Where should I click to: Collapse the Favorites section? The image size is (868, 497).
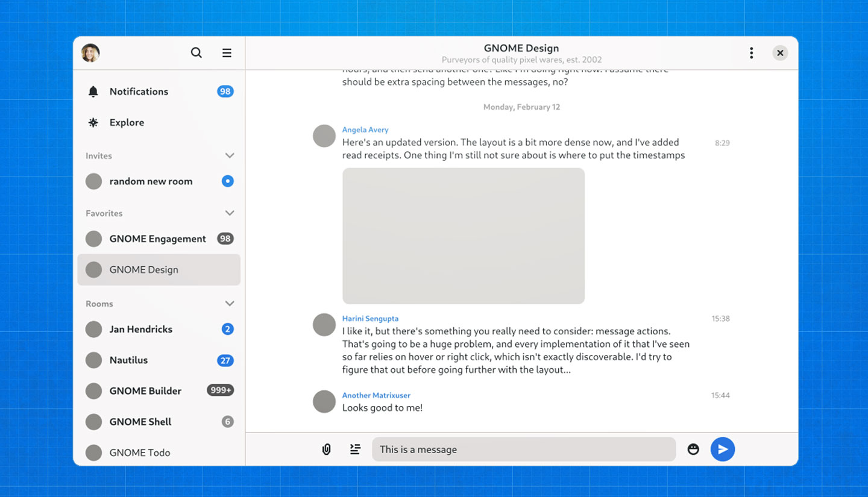230,213
